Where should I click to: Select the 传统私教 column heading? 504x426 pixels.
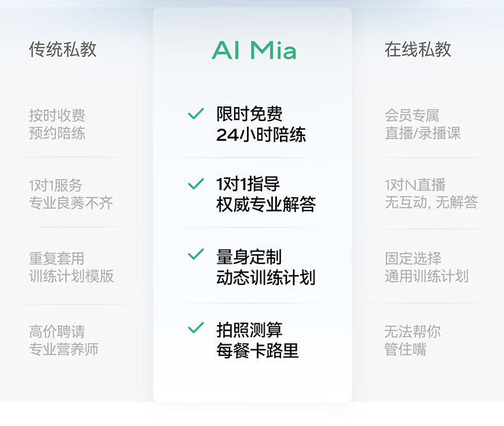(63, 50)
